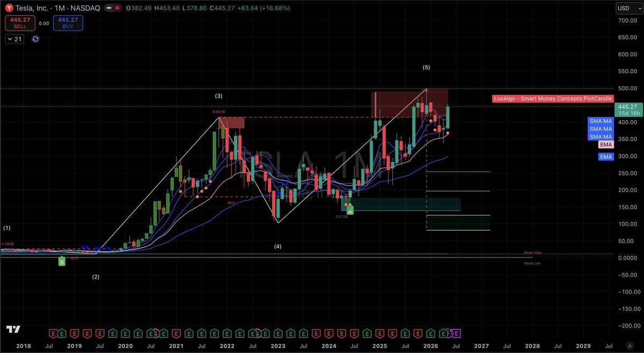
Task: Select the (1) Elliott wave label
Action: (x=6, y=228)
